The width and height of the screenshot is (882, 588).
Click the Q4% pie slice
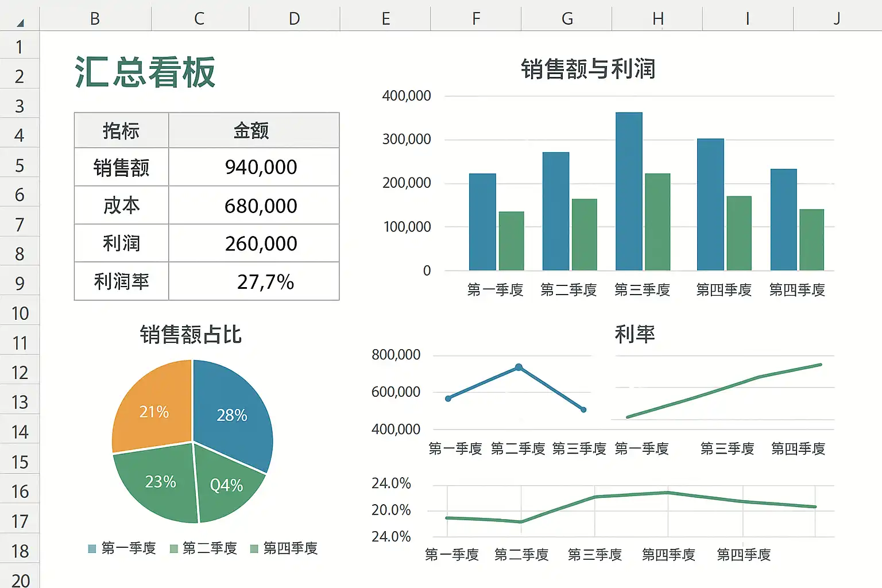pyautogui.click(x=226, y=486)
